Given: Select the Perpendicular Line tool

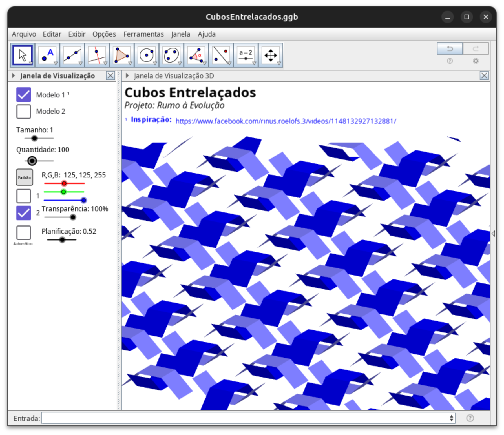Looking at the screenshot, I should [x=97, y=55].
